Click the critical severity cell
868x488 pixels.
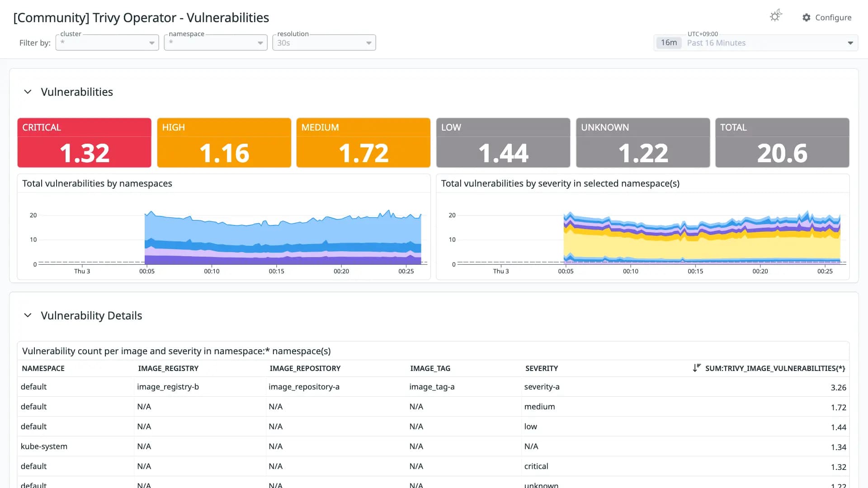(536, 466)
